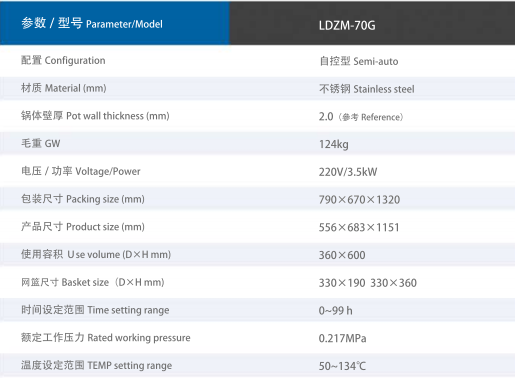The image size is (515, 379).
Task: Click the Use volume label
Action: point(96,254)
